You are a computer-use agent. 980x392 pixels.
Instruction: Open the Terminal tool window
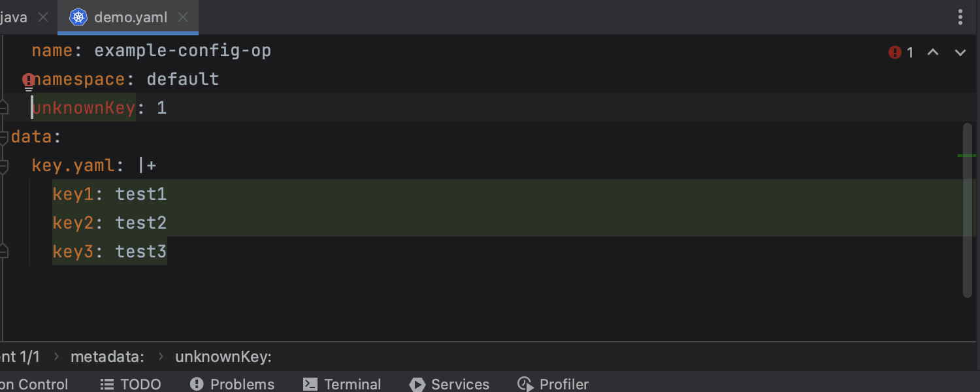[342, 384]
